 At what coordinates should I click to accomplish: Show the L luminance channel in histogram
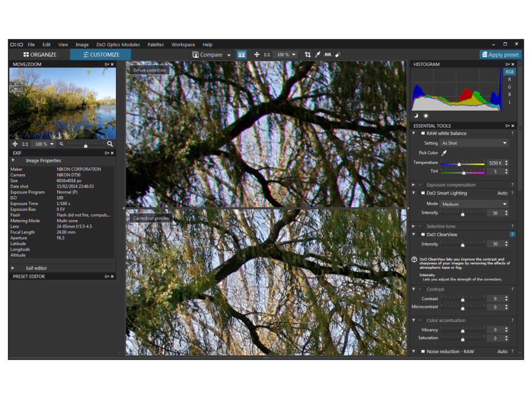point(510,102)
